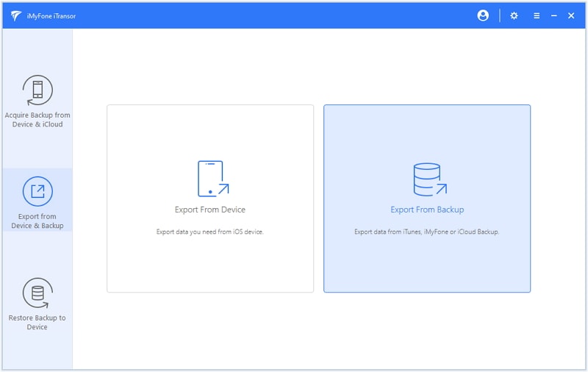Click the iTunes, iMyFone or iCloud Backup description
588x372 pixels.
click(x=427, y=232)
